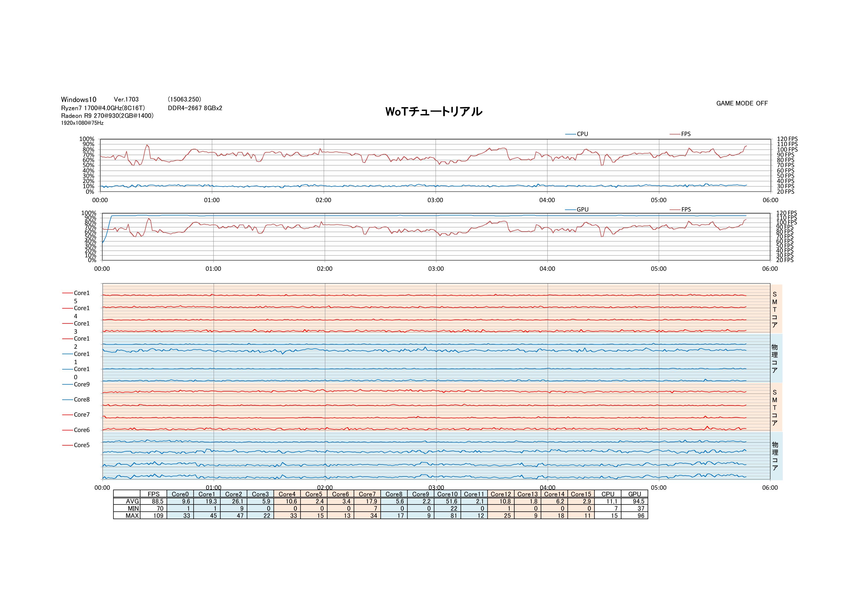Screen dimensions: 868x614
Task: Select the Core10 column header in table
Action: [x=447, y=494]
